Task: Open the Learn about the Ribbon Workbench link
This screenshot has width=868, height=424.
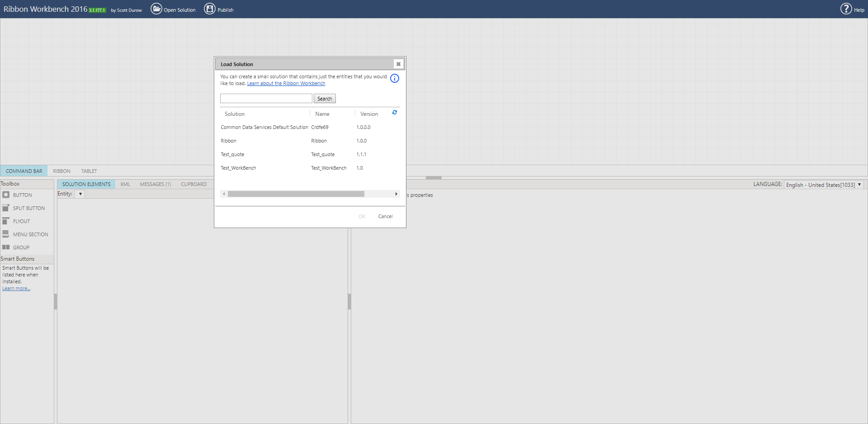Action: pos(286,83)
